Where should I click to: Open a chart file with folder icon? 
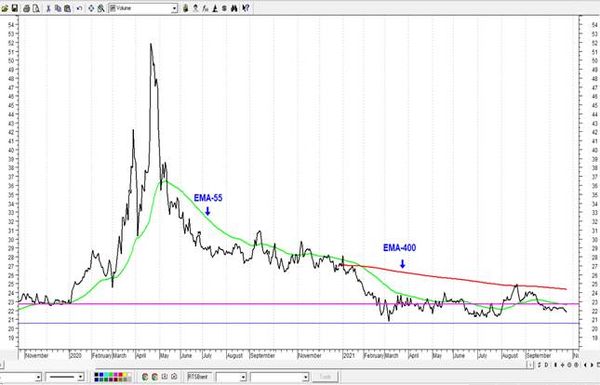(x=5, y=8)
